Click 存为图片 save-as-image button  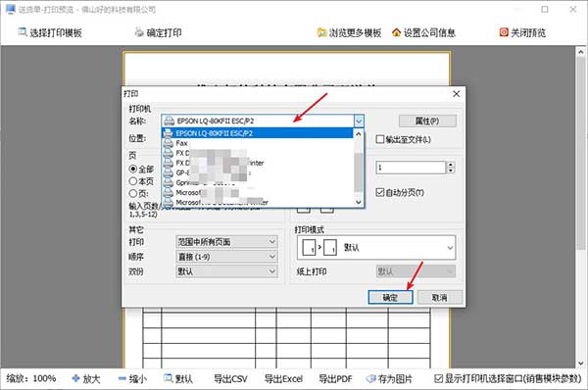point(389,379)
